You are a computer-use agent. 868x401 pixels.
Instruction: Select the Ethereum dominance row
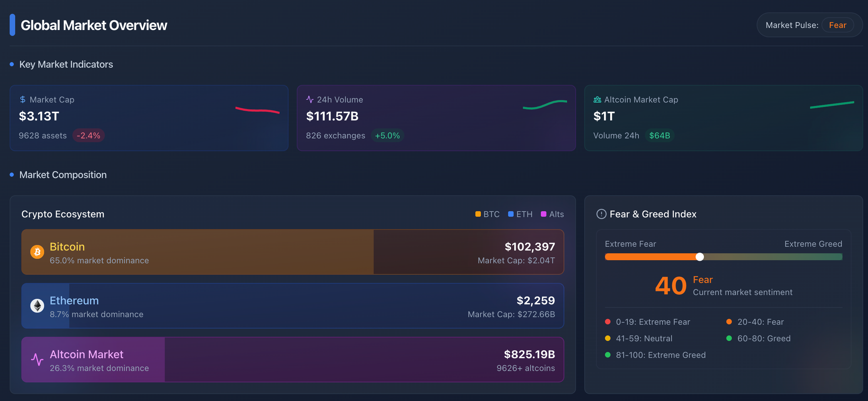[x=293, y=306]
